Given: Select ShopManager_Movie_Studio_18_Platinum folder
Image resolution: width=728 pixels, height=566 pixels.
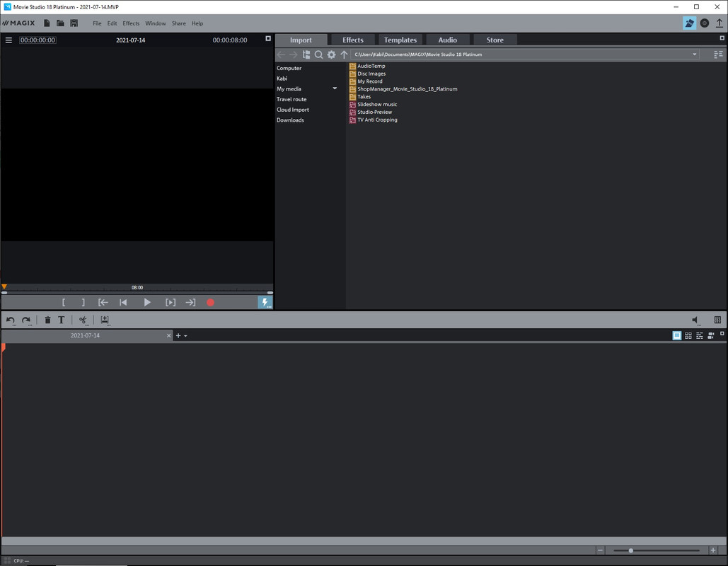Looking at the screenshot, I should pyautogui.click(x=403, y=88).
